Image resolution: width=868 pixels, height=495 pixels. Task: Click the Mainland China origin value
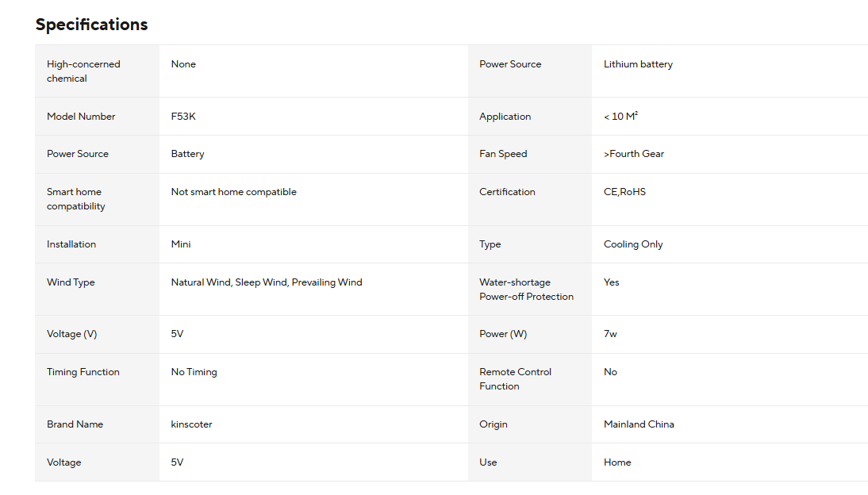pos(639,424)
